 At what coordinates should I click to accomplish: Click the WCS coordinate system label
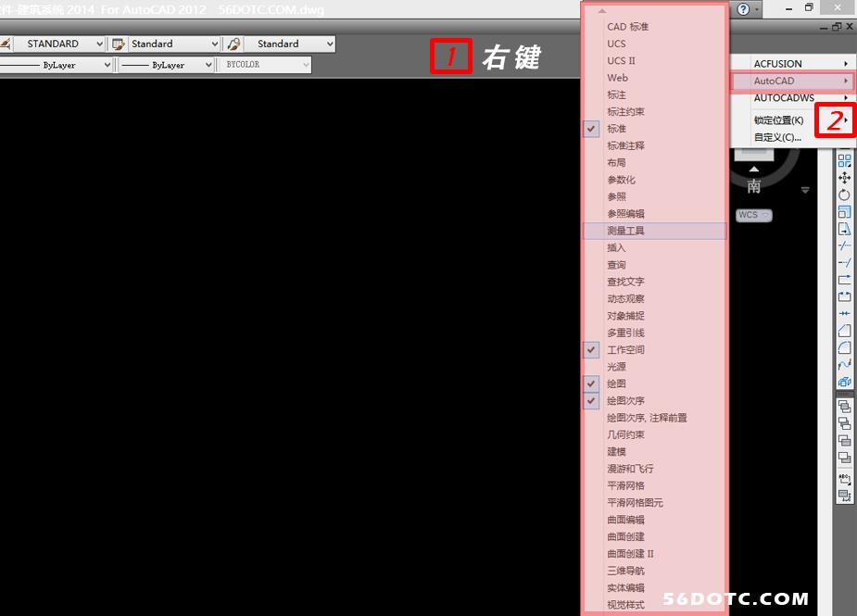pyautogui.click(x=749, y=215)
